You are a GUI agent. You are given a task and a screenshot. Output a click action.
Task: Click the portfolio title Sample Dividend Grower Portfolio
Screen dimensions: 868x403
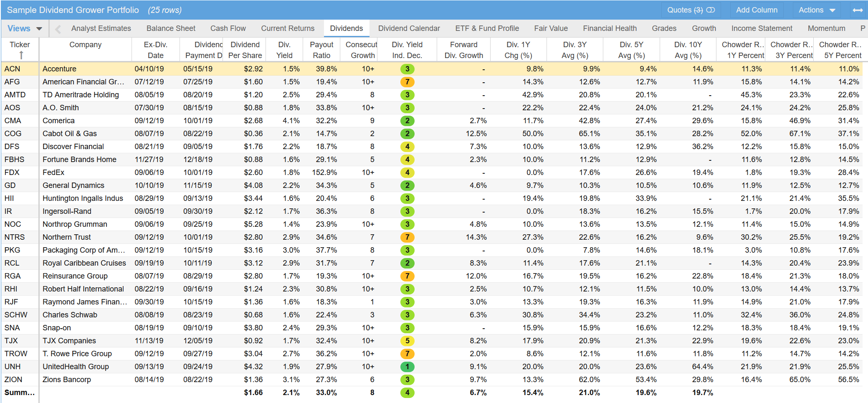click(73, 10)
